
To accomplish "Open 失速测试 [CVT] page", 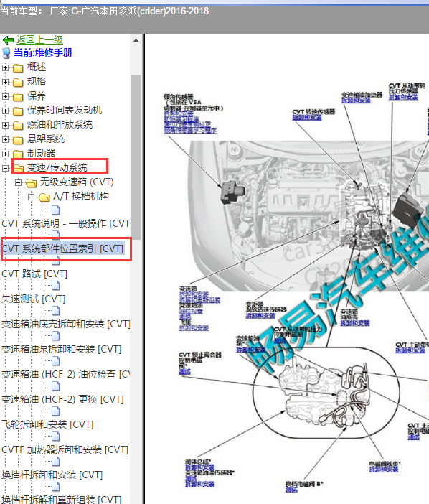I will [x=34, y=299].
